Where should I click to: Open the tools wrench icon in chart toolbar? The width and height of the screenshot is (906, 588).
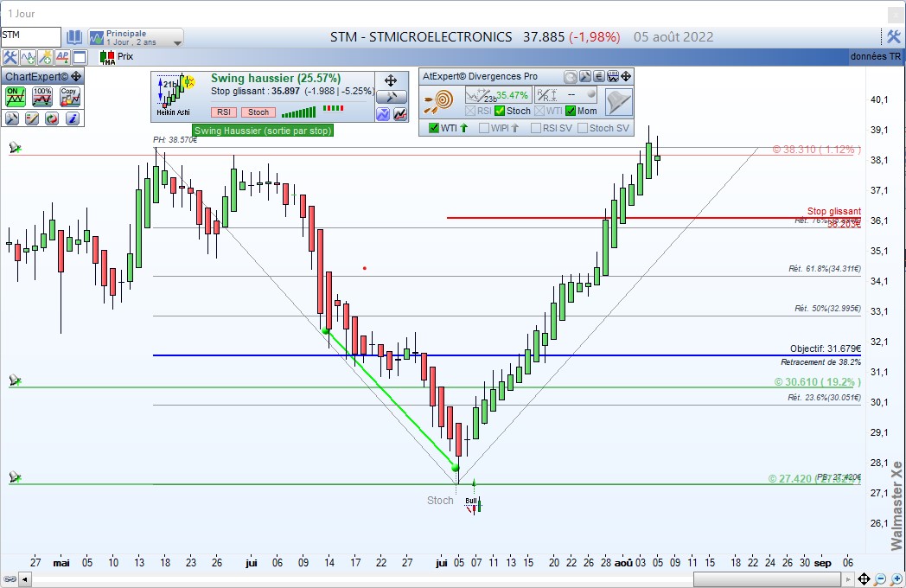click(10, 57)
